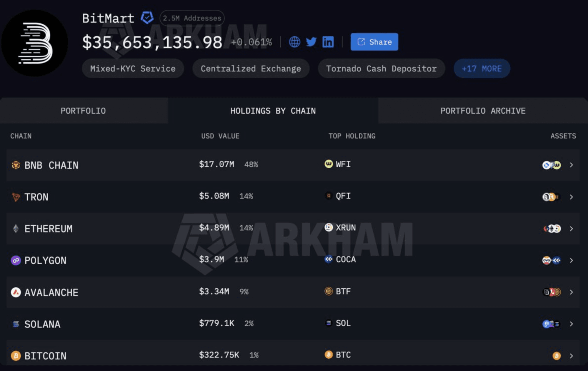The height and width of the screenshot is (371, 588).
Task: Switch to HOLDINGS BY CHAIN tab
Action: click(273, 111)
